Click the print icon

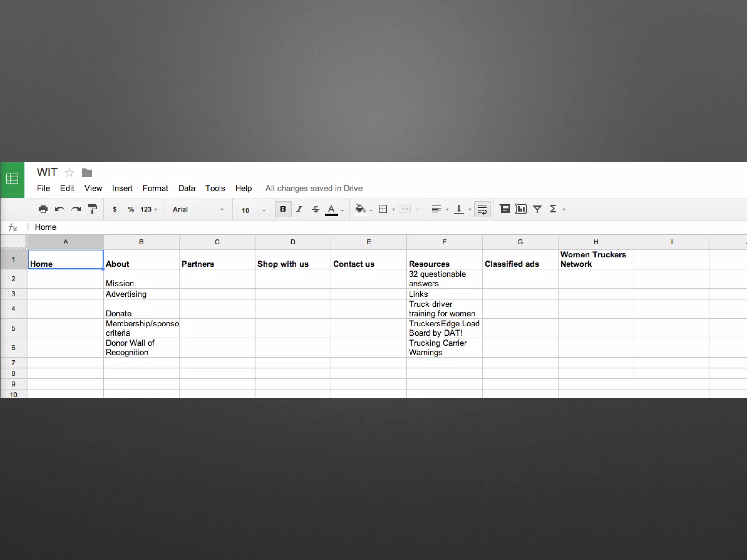tap(43, 209)
